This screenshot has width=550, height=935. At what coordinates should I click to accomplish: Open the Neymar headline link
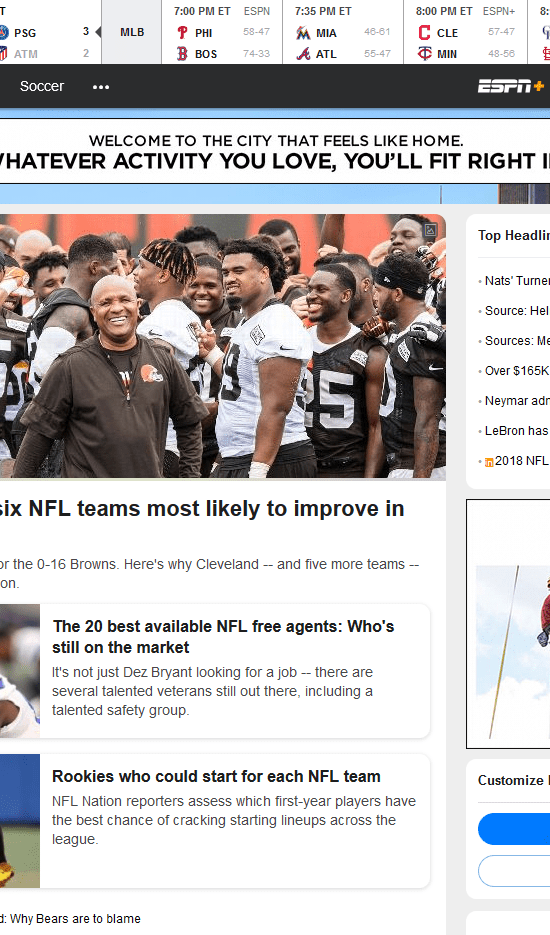coord(517,401)
